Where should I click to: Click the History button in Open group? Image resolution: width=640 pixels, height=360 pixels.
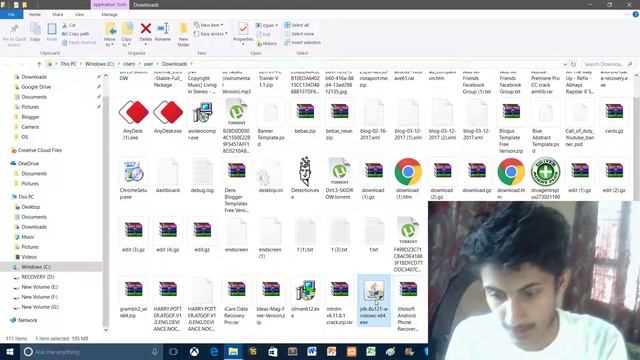[x=267, y=43]
